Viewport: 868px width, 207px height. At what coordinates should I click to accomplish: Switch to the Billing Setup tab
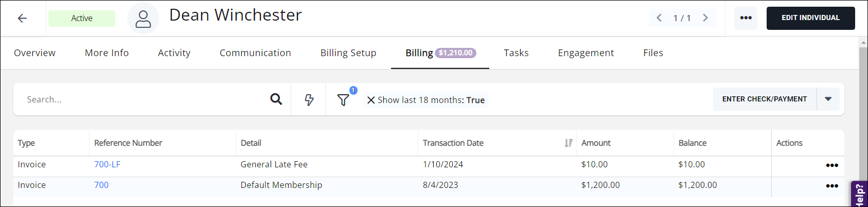tap(348, 53)
